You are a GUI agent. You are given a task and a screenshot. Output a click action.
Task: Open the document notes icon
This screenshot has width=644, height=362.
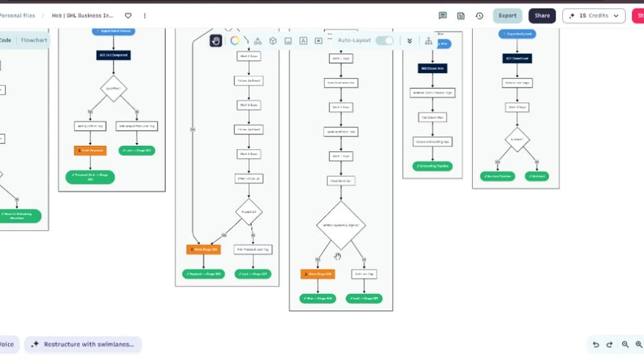click(461, 16)
